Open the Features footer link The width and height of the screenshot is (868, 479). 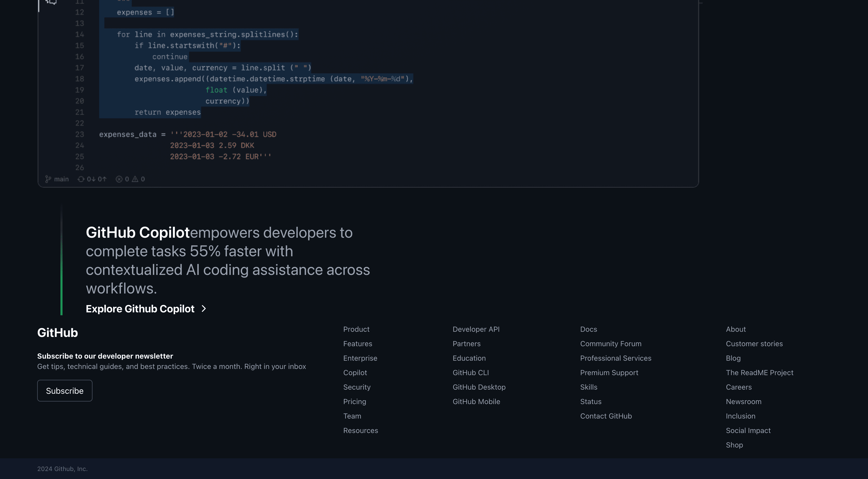coord(358,344)
